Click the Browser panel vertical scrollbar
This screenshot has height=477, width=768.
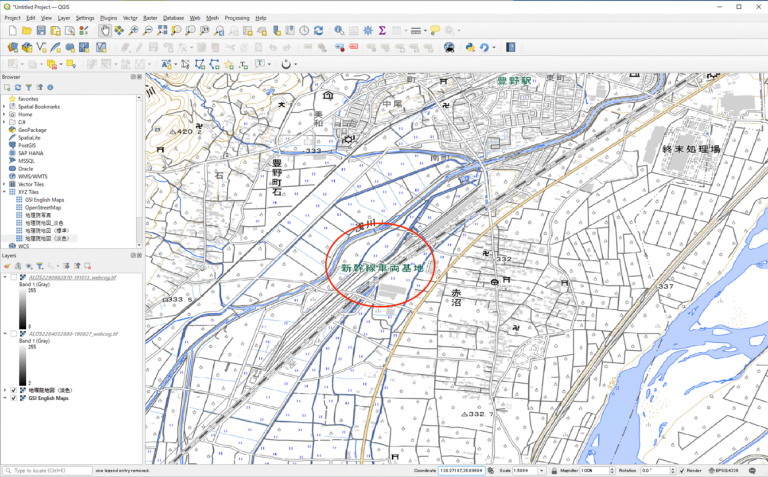pyautogui.click(x=139, y=171)
